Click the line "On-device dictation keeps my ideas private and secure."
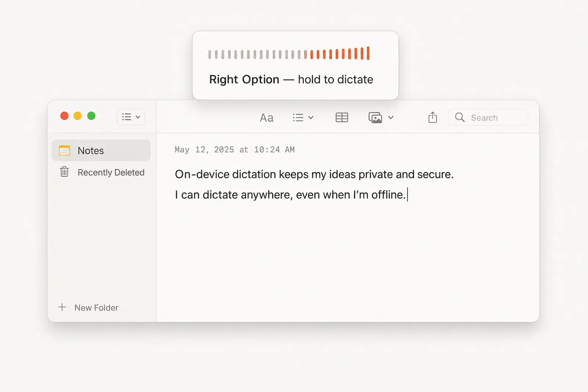 (314, 174)
